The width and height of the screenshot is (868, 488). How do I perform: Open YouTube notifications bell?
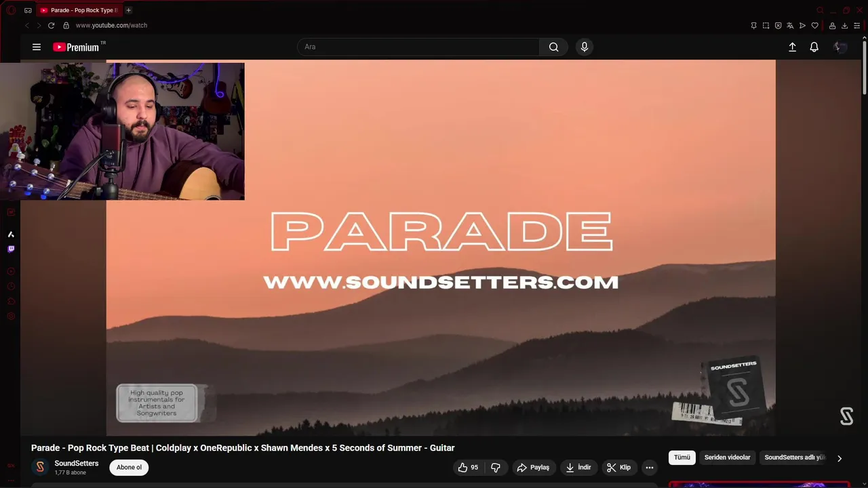pyautogui.click(x=814, y=47)
